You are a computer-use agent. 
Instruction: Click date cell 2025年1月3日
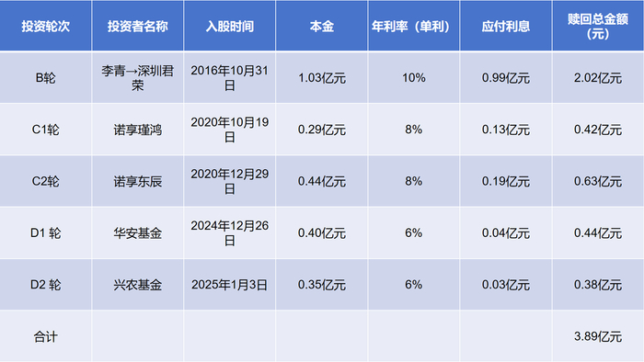[x=230, y=285]
